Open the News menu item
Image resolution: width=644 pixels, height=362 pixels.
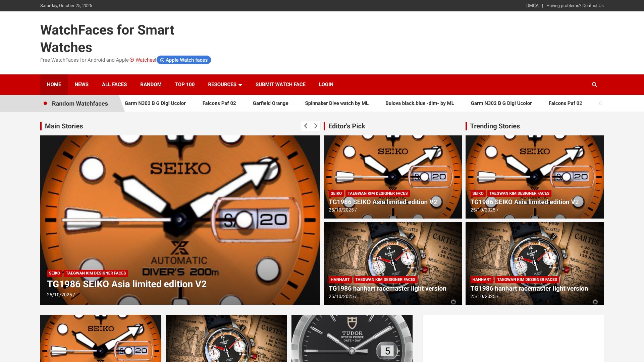coord(82,84)
